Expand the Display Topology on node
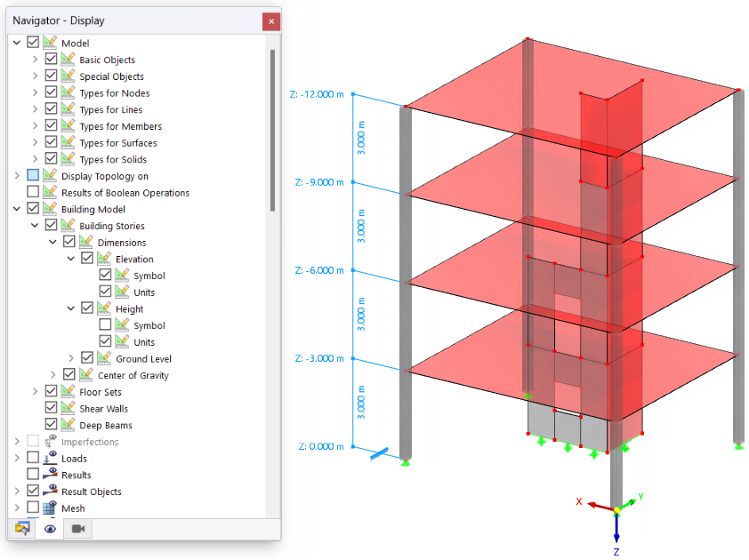The image size is (749, 560). [x=17, y=176]
